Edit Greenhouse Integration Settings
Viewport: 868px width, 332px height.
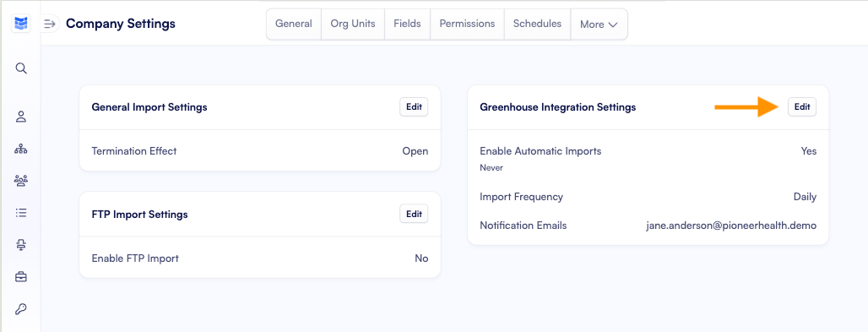pyautogui.click(x=801, y=107)
